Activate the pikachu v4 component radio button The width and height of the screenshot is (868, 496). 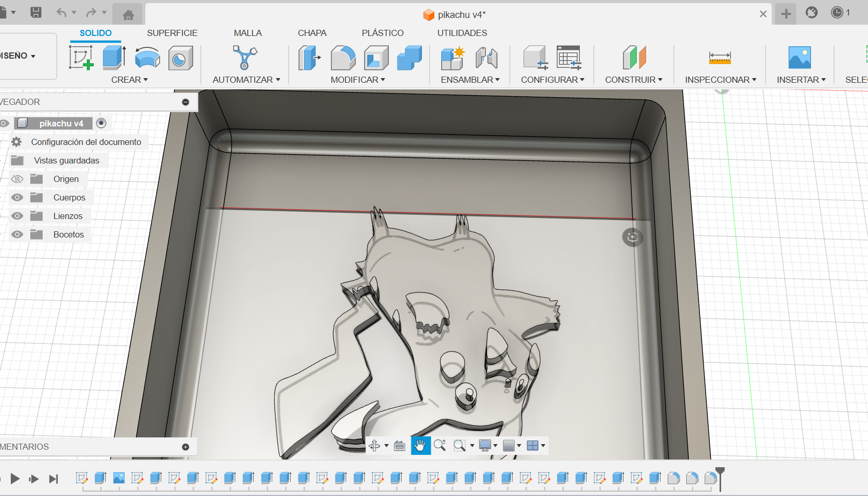(101, 123)
